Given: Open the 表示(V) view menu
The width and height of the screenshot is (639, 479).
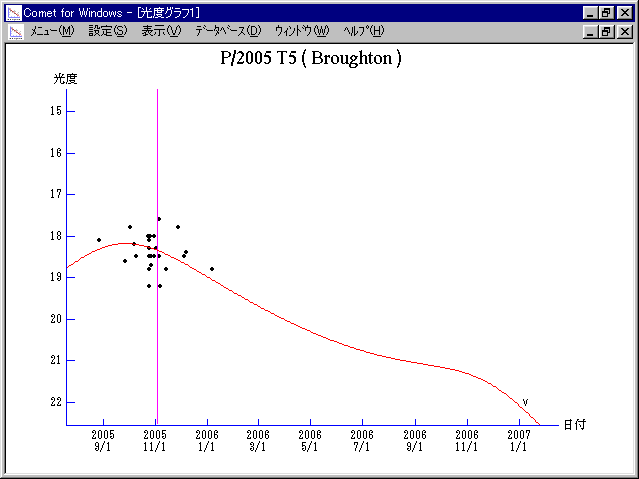Looking at the screenshot, I should click(x=161, y=31).
